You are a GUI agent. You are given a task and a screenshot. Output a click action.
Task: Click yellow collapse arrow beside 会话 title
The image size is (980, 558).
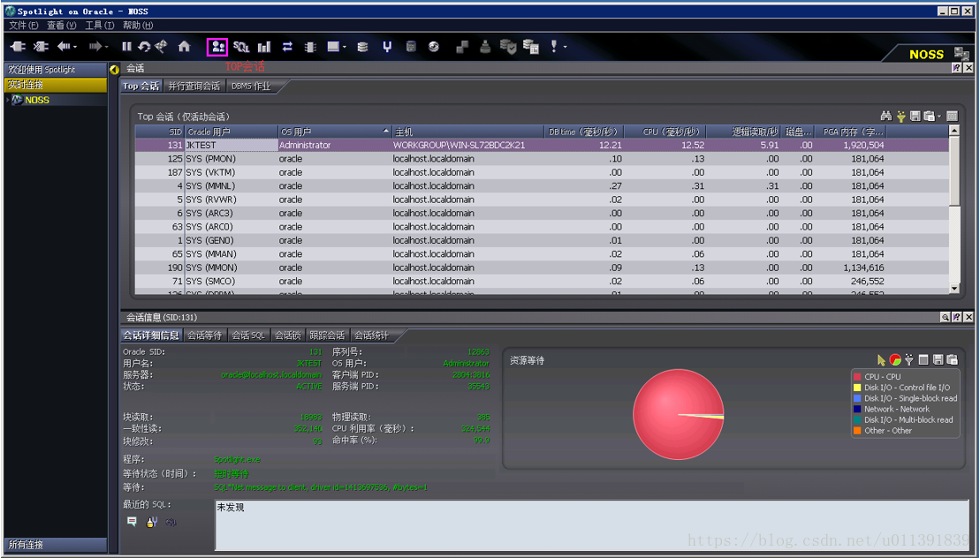[114, 69]
